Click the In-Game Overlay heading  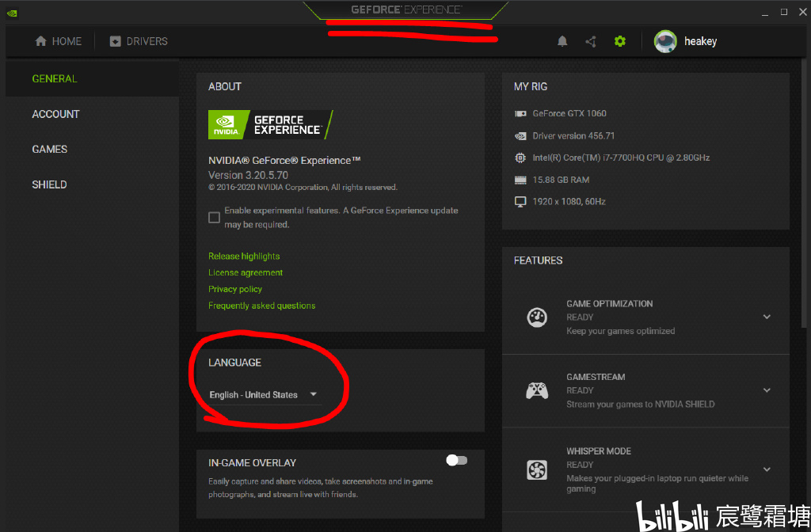pos(253,463)
